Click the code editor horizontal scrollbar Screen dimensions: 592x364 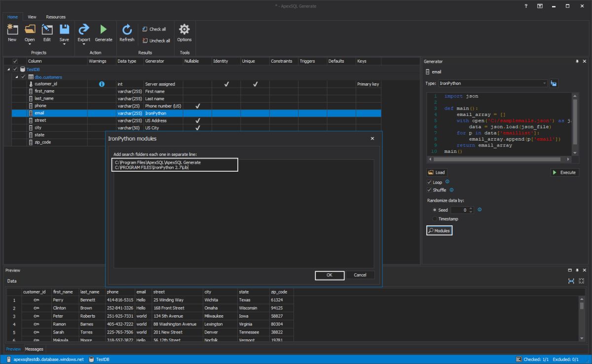(x=496, y=159)
